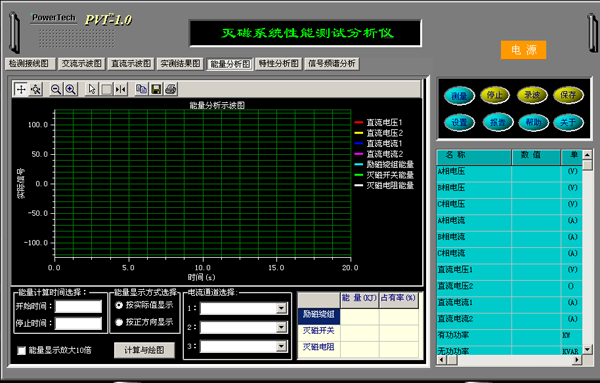
Task: Open current channel 1 dropdown
Action: tap(281, 308)
